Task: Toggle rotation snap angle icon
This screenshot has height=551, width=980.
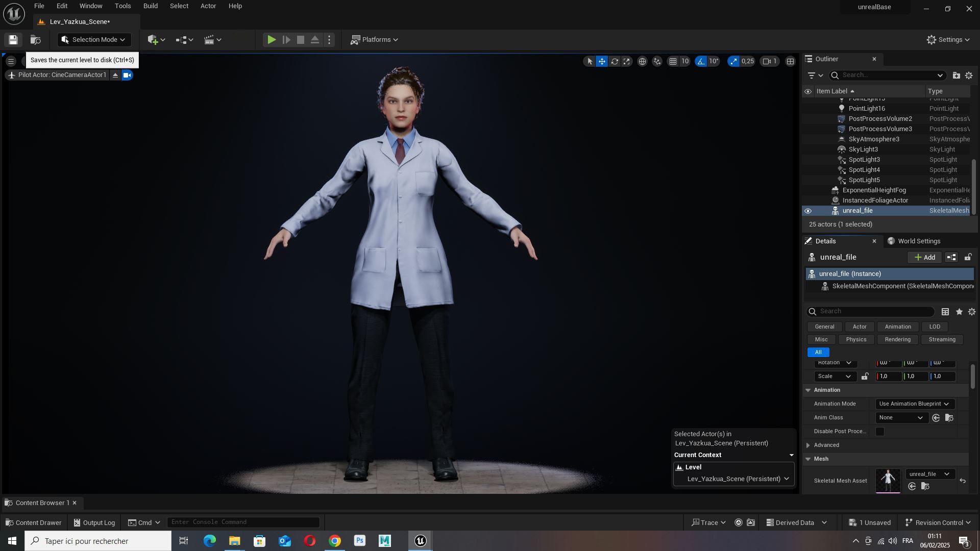Action: pyautogui.click(x=701, y=61)
